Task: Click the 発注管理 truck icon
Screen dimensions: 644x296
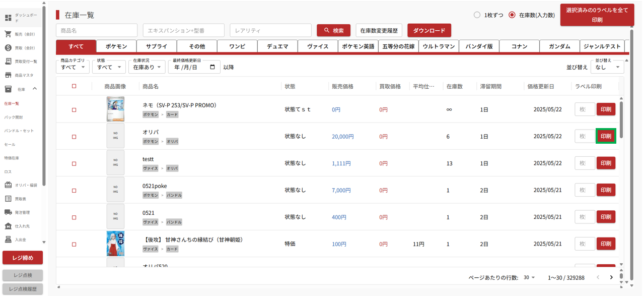Action: pyautogui.click(x=8, y=212)
